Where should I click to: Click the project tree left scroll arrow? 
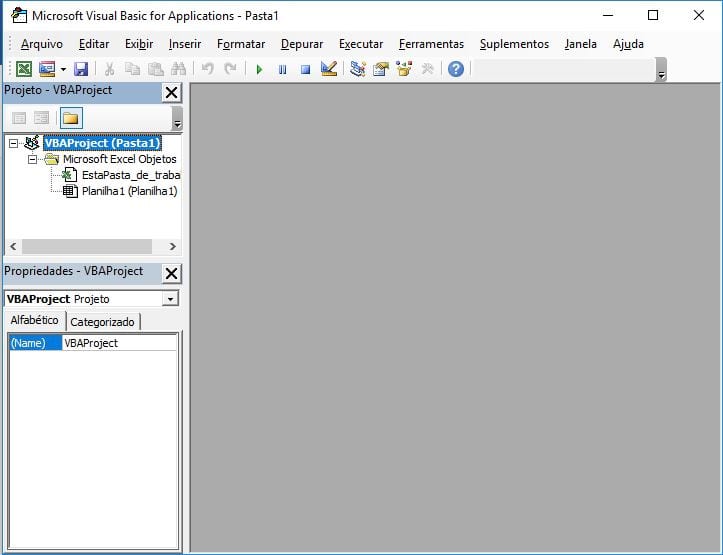coord(13,247)
